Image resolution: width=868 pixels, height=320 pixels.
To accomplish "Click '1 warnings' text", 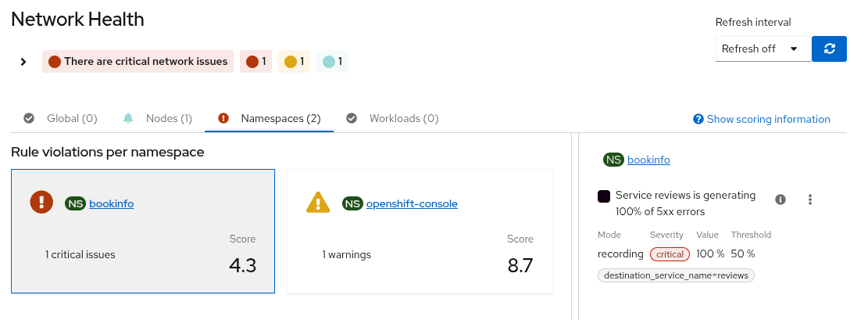I will click(x=347, y=254).
